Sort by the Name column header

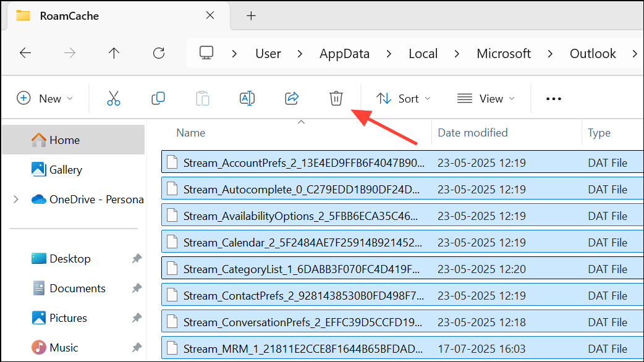click(190, 133)
